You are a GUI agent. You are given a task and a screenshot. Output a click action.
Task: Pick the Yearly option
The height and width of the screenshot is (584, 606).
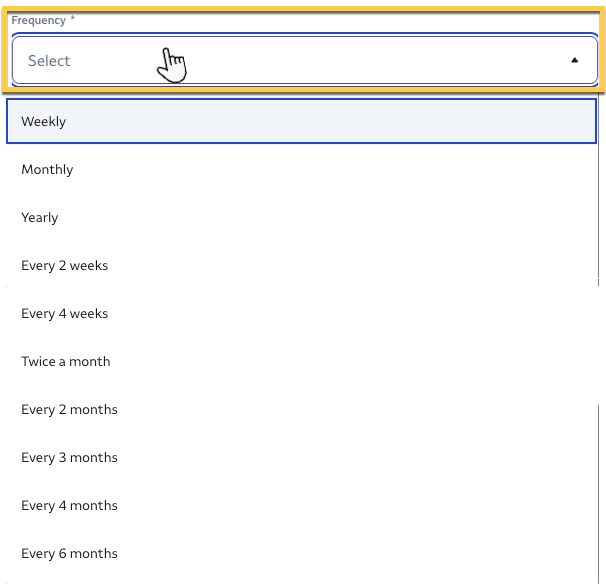click(302, 218)
